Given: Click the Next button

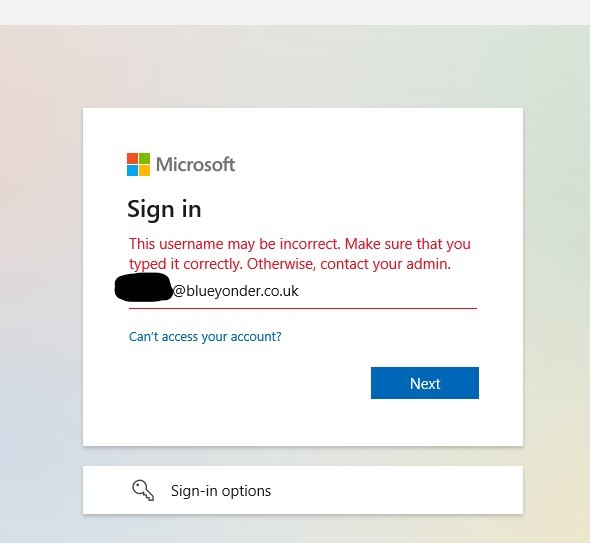Looking at the screenshot, I should 425,383.
